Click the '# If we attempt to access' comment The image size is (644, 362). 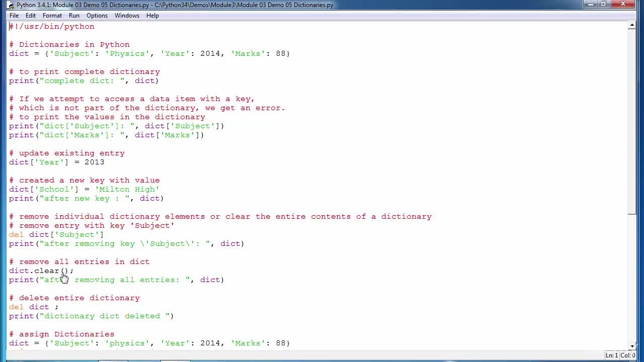point(132,99)
